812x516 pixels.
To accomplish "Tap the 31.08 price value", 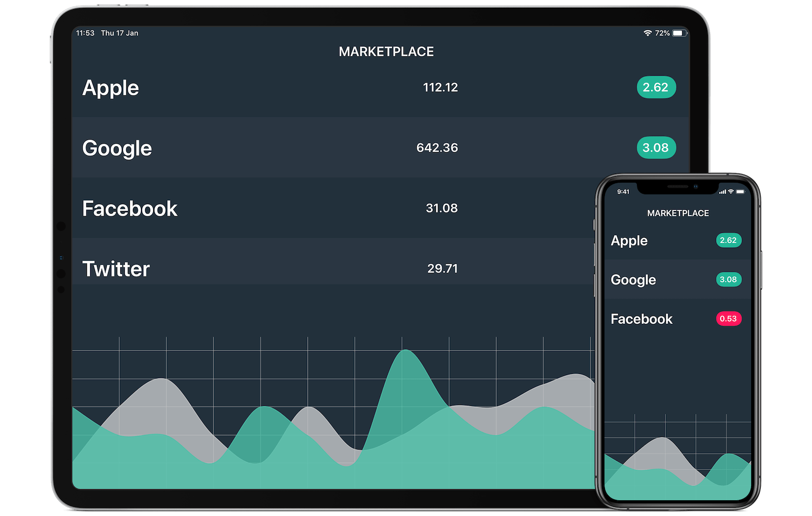I will point(442,208).
